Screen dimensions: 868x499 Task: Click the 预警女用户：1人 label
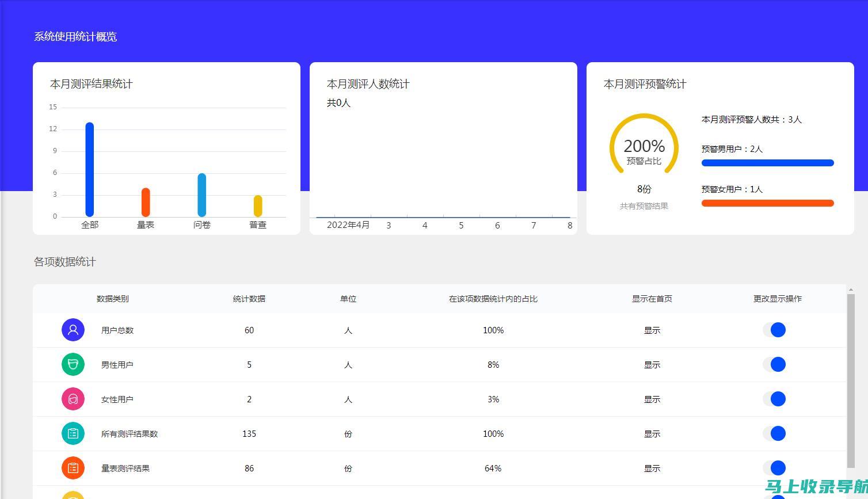tap(732, 189)
